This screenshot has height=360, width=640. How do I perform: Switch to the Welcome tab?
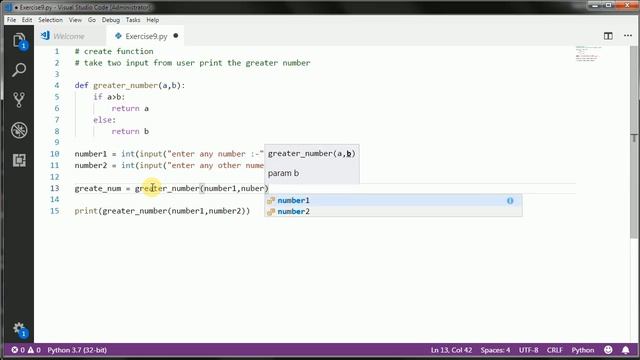point(69,36)
